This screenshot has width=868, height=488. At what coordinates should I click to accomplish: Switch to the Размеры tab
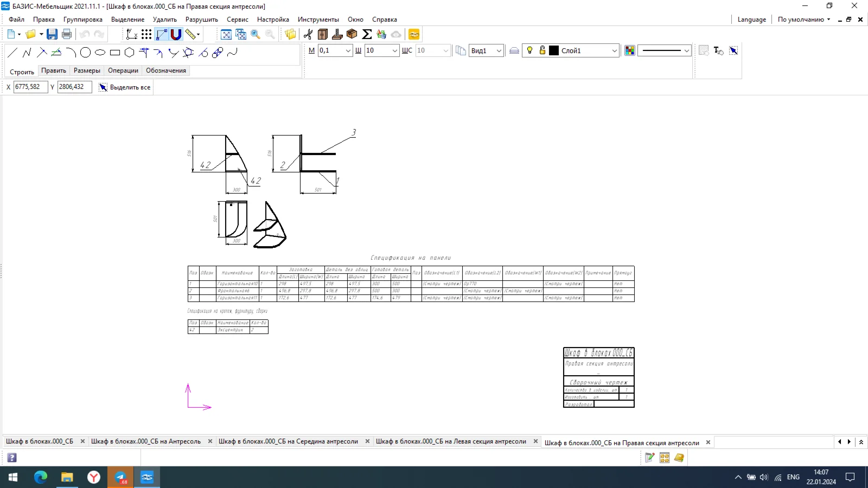click(87, 70)
